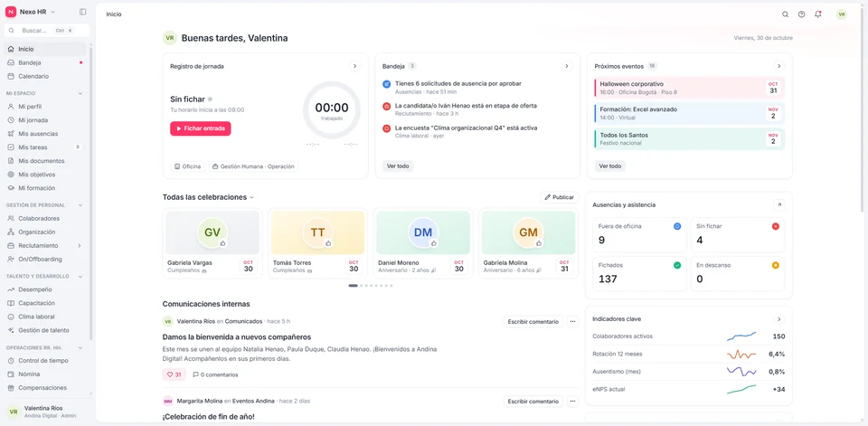Screen dimensions: 868x426
Task: Open the help question mark icon
Action: coord(802,14)
